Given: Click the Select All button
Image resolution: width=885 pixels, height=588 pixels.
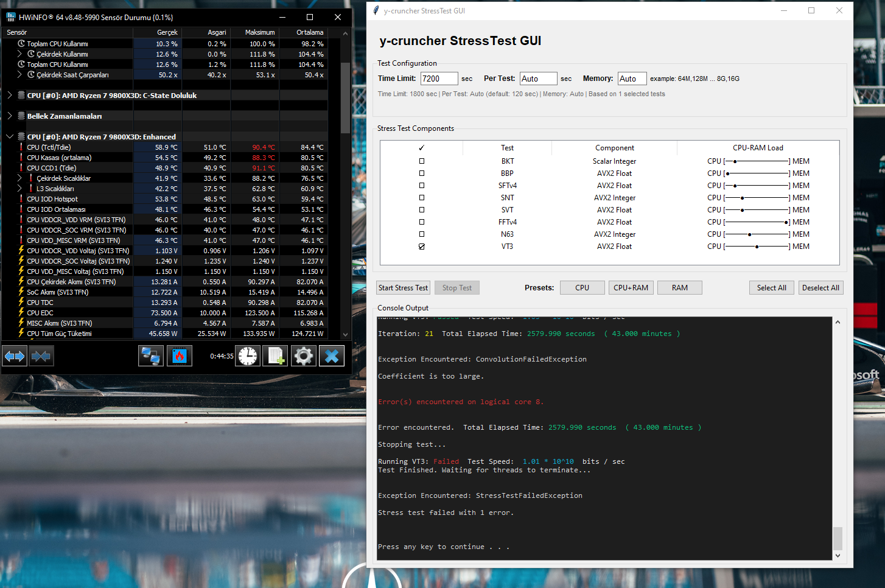Looking at the screenshot, I should pos(772,288).
